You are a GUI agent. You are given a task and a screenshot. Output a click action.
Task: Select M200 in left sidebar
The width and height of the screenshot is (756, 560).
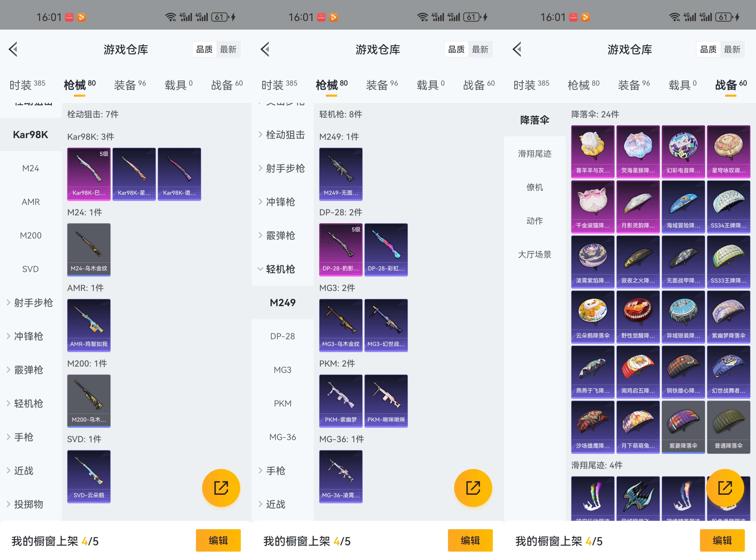pos(30,236)
